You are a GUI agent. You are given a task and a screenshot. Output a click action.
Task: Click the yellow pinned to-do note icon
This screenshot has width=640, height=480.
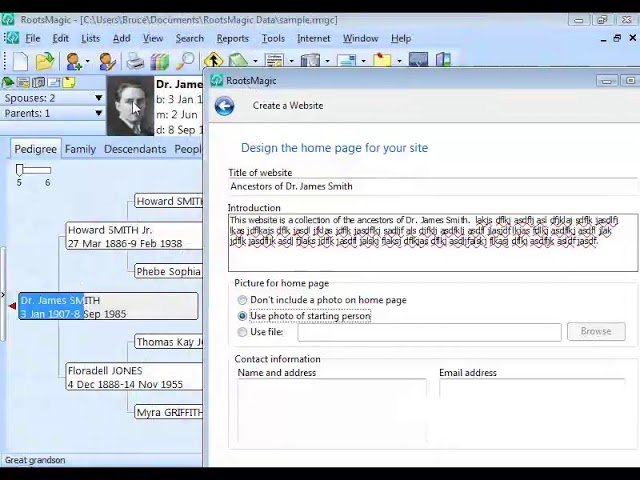(x=382, y=60)
